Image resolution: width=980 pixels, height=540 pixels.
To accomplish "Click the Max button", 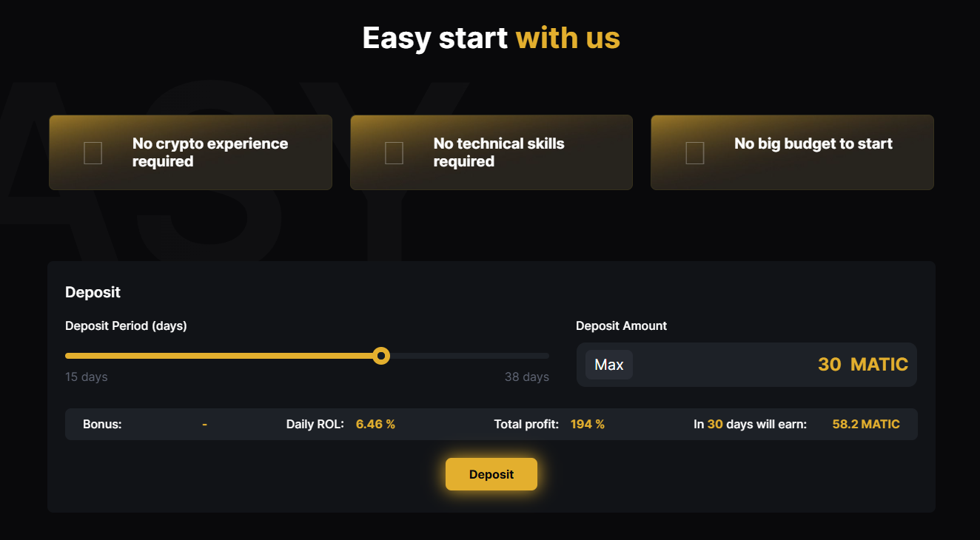I will [x=608, y=364].
